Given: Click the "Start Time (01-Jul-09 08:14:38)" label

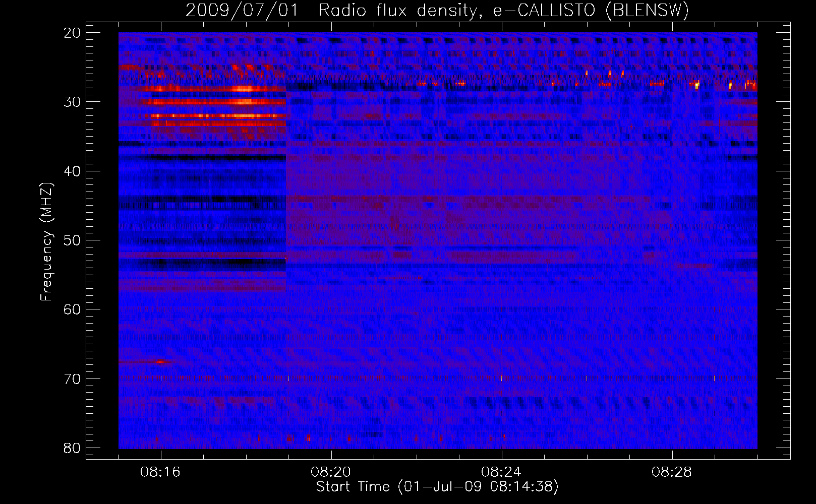Looking at the screenshot, I should click(437, 487).
